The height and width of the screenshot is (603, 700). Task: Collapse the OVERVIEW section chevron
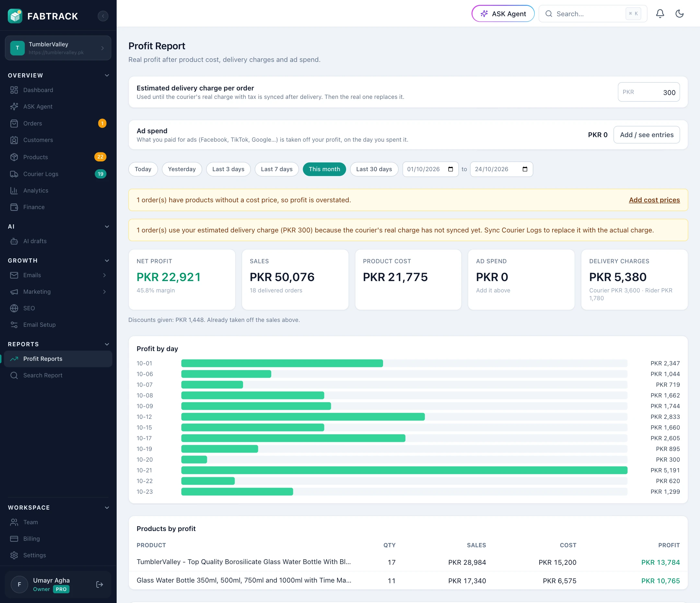pos(107,75)
